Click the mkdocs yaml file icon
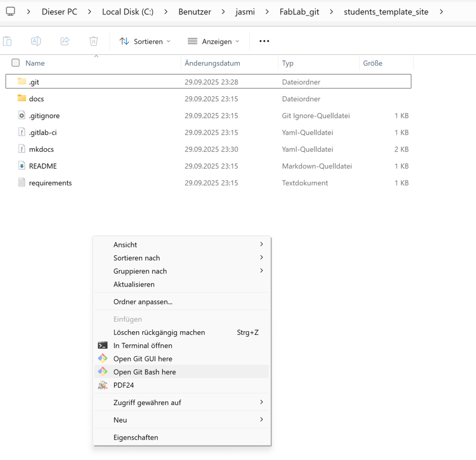This screenshot has width=476, height=460. click(22, 149)
